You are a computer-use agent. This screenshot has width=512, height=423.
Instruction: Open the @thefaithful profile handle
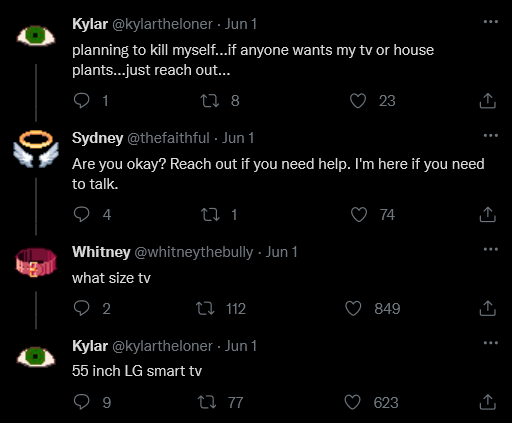coord(168,138)
